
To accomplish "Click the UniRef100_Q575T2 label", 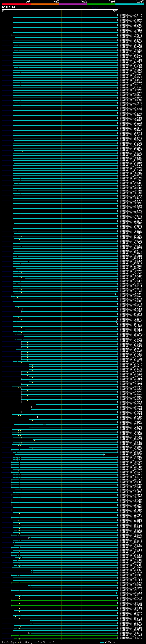I will tap(131, 349).
